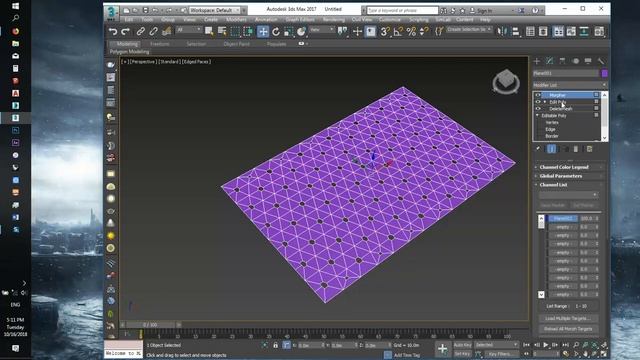Click the search keyword input field
Image resolution: width=640 pixels, height=360 pixels.
(402, 10)
